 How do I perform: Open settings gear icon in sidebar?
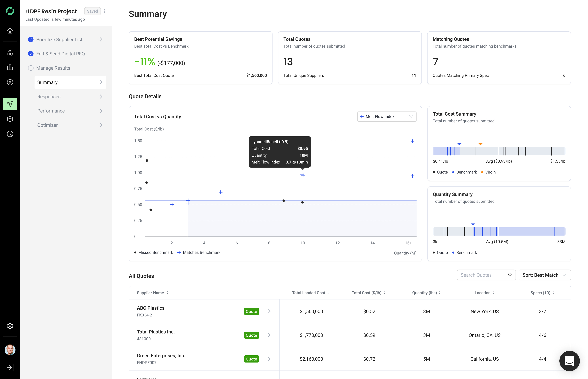click(x=10, y=326)
